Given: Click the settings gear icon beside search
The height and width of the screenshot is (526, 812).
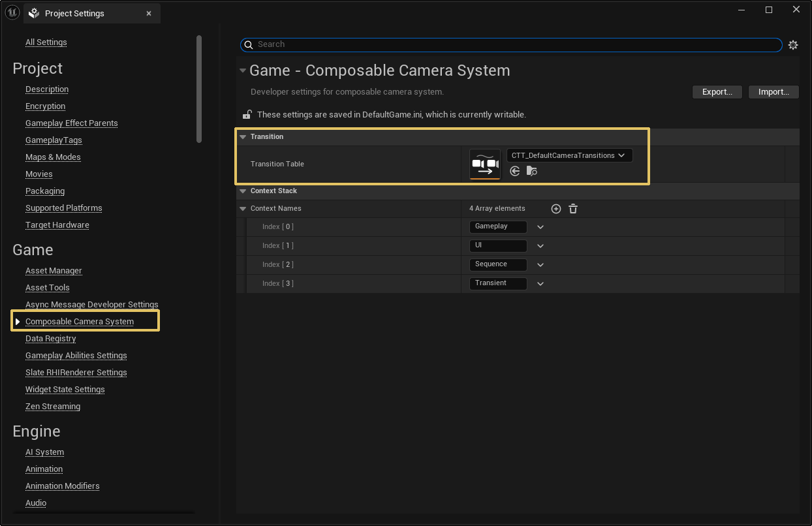Looking at the screenshot, I should (x=793, y=45).
